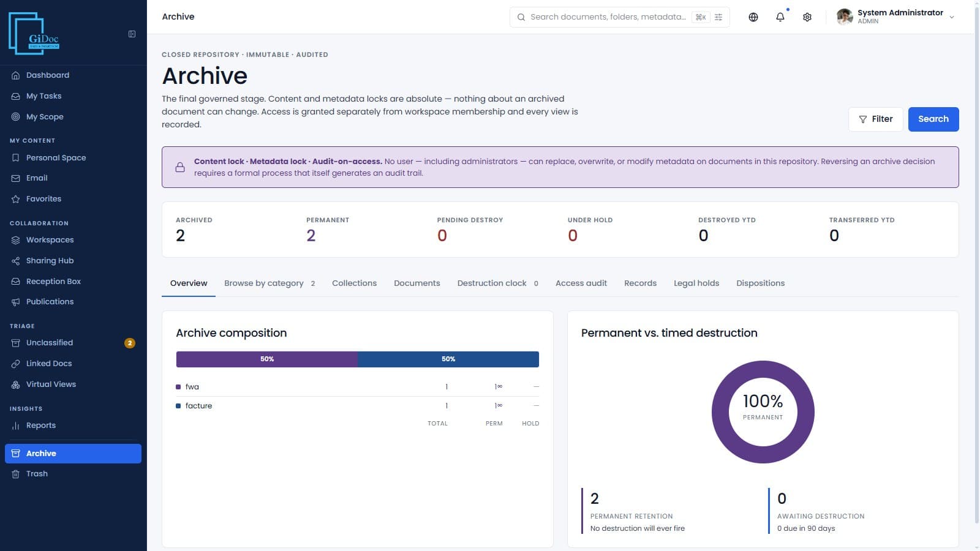The image size is (980, 551).
Task: Open the Access audit tab
Action: click(581, 283)
